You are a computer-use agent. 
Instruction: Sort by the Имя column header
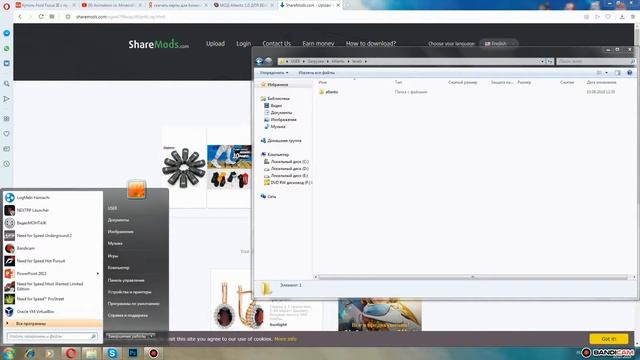322,82
